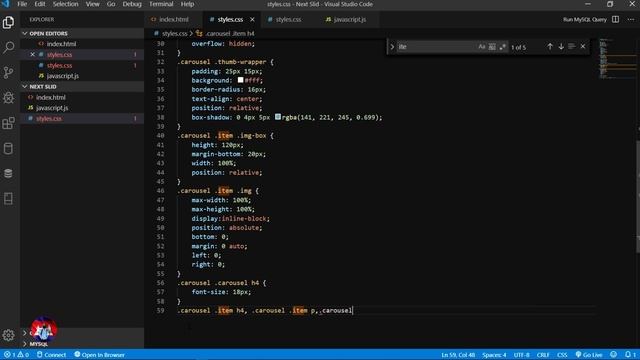Toggle Match Case in find widget
This screenshot has height=360, width=640.
(x=482, y=47)
